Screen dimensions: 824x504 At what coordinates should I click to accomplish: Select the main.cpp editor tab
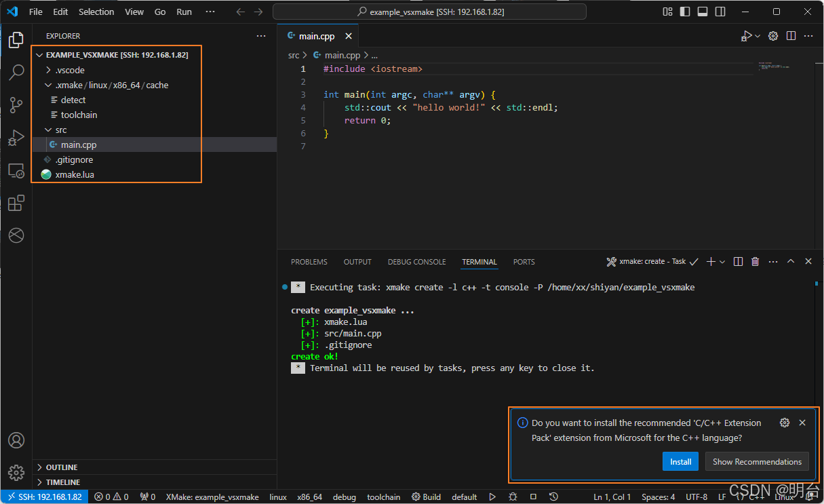318,36
